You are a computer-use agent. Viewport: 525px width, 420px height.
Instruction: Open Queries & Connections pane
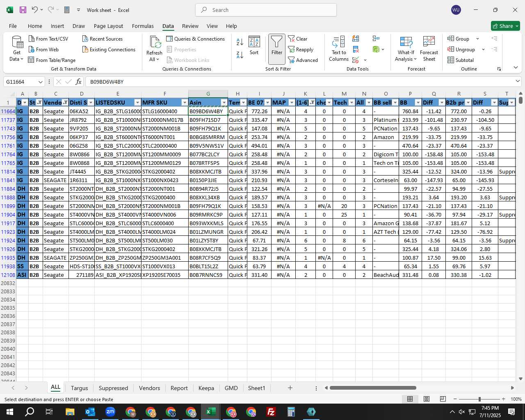click(x=196, y=39)
